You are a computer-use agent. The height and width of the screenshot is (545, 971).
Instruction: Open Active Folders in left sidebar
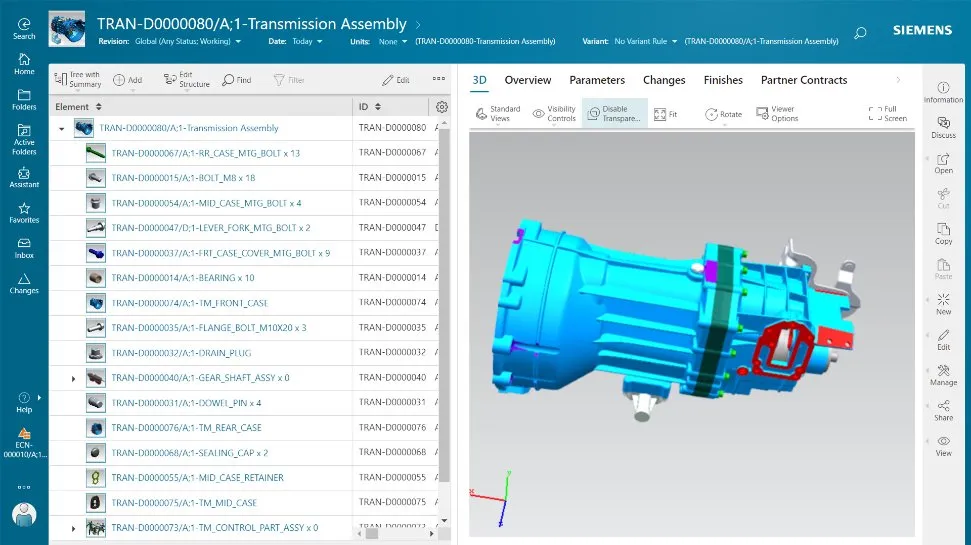point(24,136)
